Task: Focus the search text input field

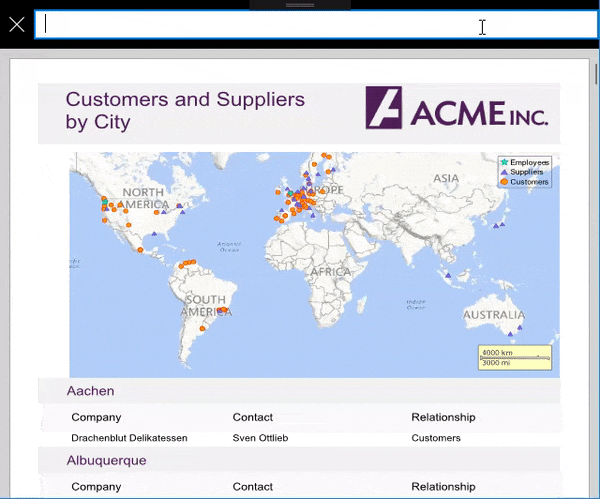Action: pos(260,25)
